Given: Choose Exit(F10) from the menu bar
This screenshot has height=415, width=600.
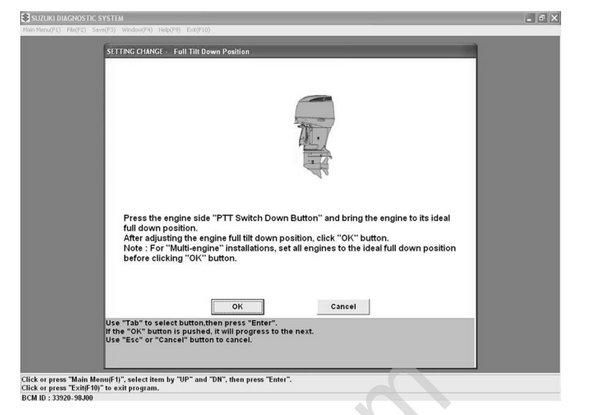Looking at the screenshot, I should coord(198,30).
